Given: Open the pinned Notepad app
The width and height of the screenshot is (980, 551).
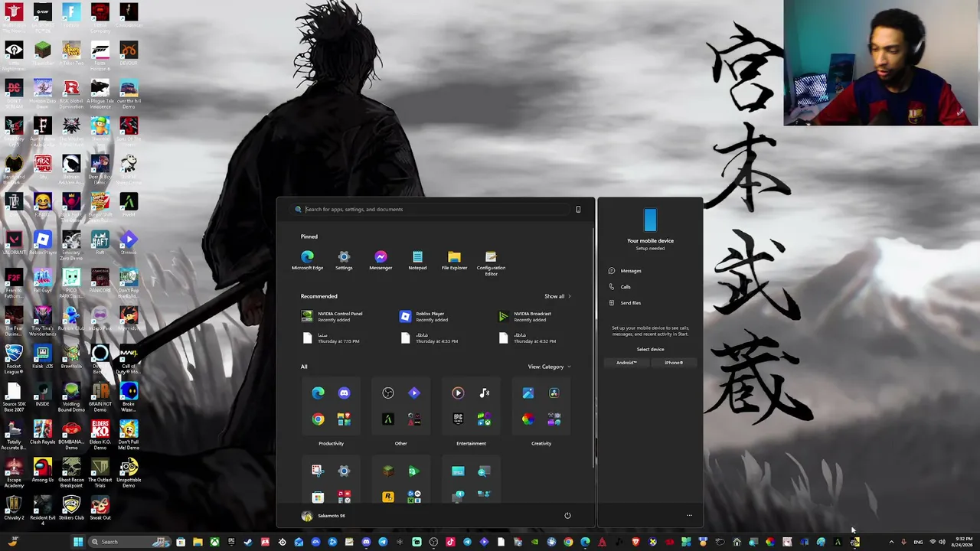Looking at the screenshot, I should coord(417,260).
